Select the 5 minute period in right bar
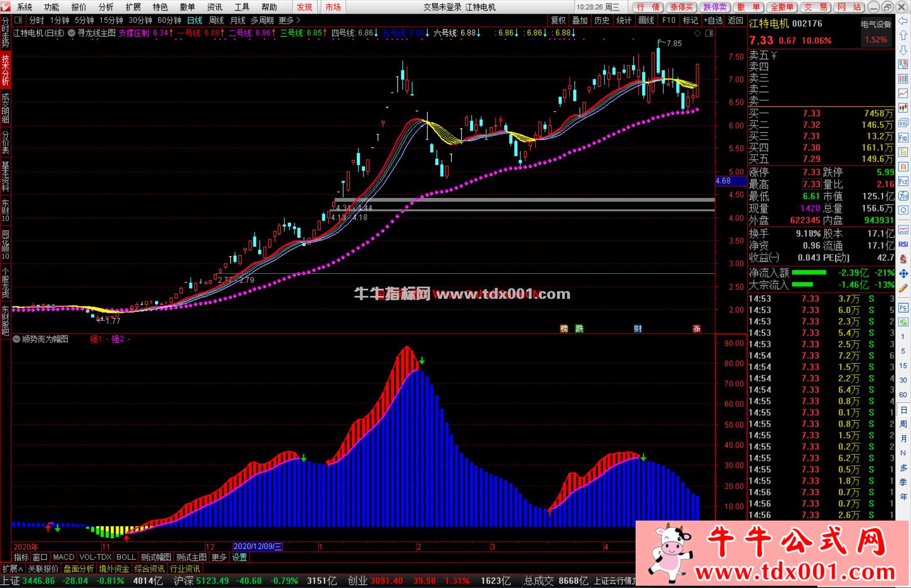Screen dimensions: 911x588 pos(903,351)
